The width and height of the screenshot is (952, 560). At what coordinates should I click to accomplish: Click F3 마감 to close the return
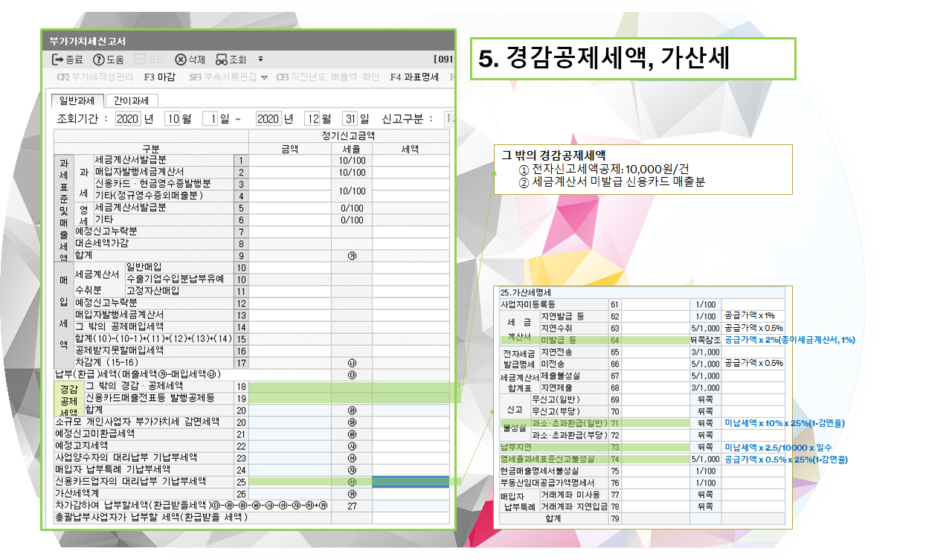pos(159,77)
